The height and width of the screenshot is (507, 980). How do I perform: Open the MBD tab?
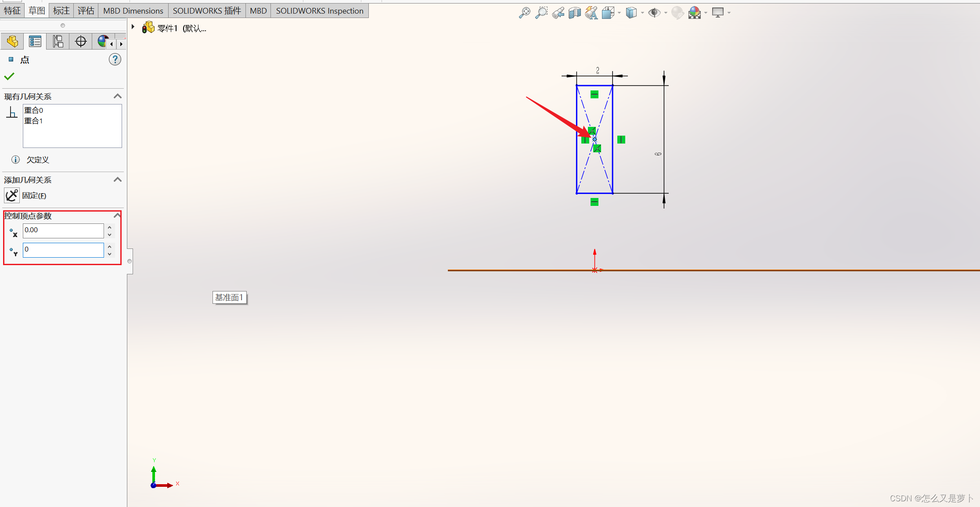[258, 11]
